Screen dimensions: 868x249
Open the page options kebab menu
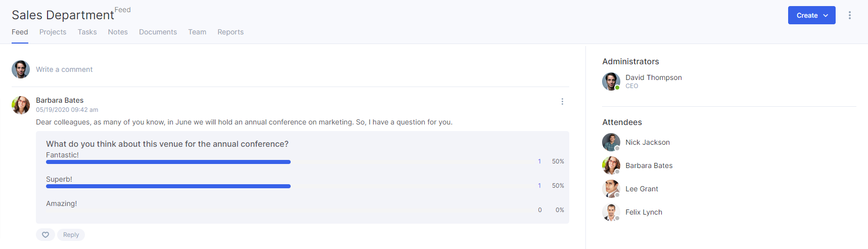850,15
